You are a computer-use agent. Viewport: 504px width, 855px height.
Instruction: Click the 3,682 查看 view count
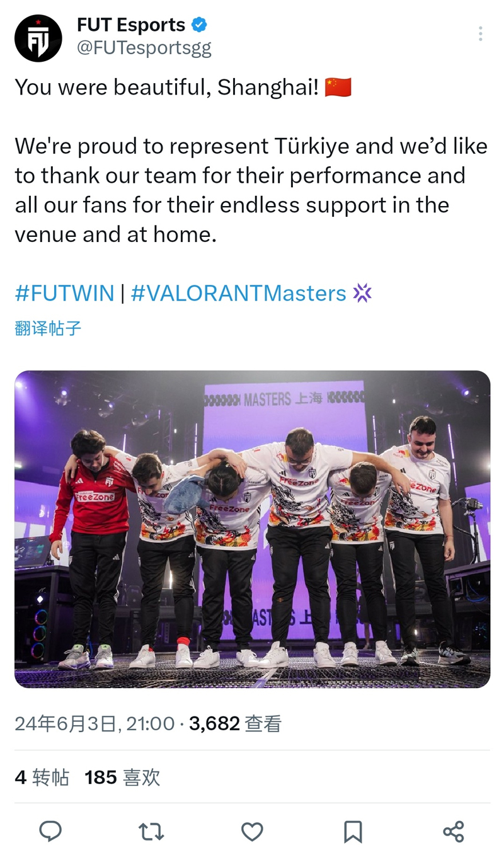coord(235,723)
